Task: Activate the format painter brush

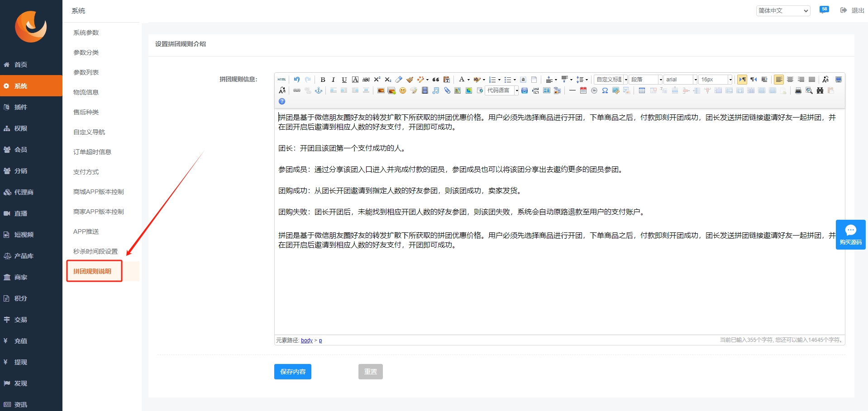Action: (410, 80)
